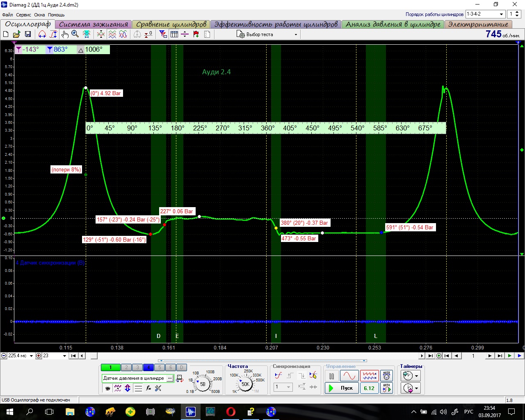Click the document report icon in toolbar
The image size is (525, 420).
[207, 34]
